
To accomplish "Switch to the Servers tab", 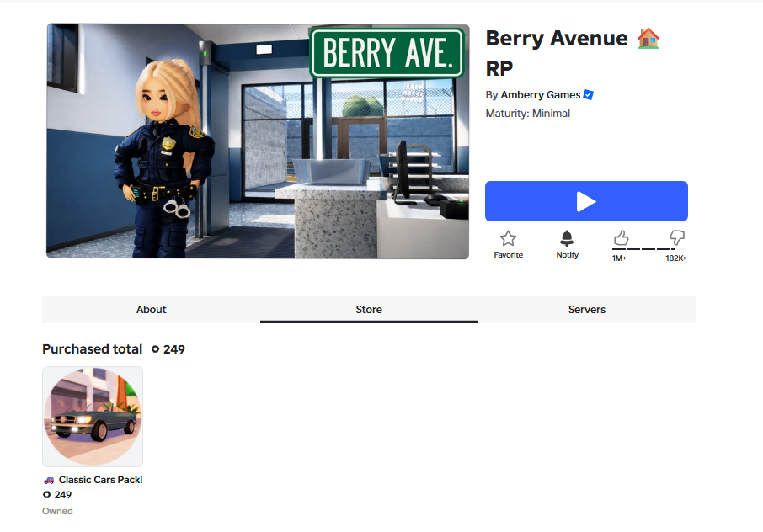I will pyautogui.click(x=587, y=309).
